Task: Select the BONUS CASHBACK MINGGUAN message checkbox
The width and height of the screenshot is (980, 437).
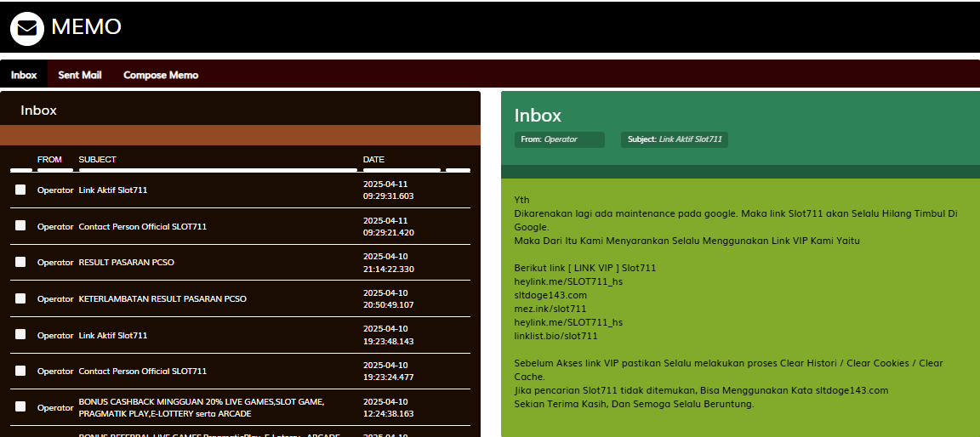Action: click(20, 406)
